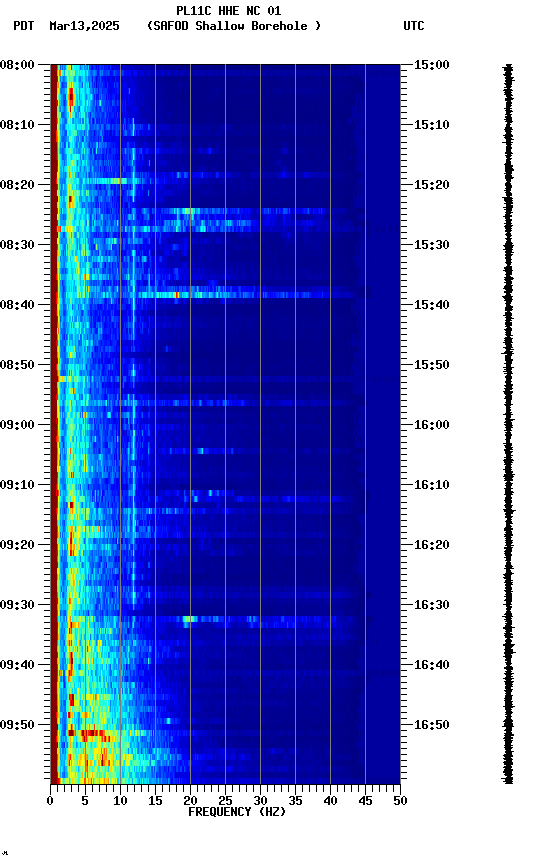This screenshot has height=864, width=552.
Task: Click the 09:50 PDT time label
Action: (17, 725)
